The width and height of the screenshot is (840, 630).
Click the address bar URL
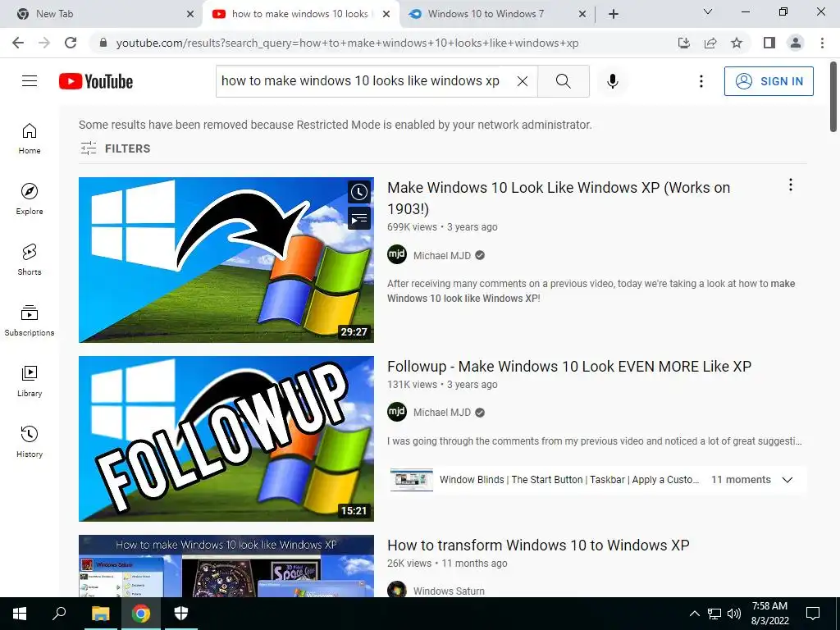tap(347, 43)
